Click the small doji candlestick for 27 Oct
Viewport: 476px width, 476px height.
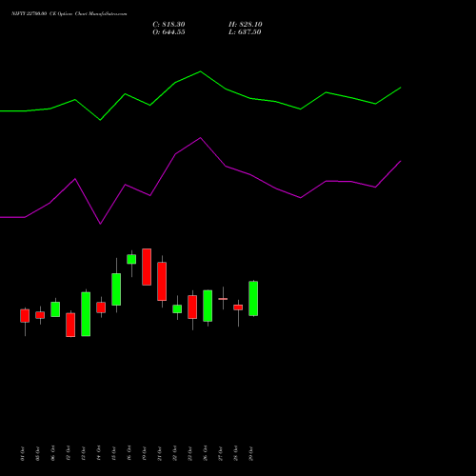click(223, 299)
